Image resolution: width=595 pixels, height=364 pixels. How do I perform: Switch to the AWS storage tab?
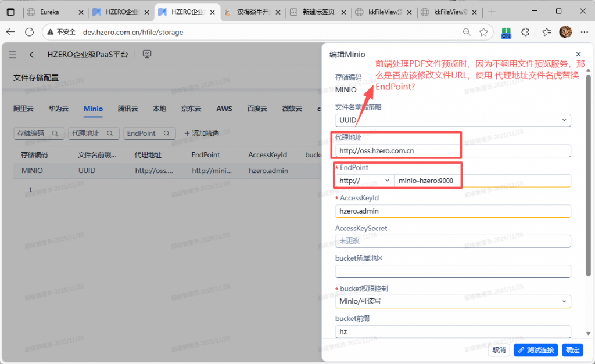click(x=224, y=109)
